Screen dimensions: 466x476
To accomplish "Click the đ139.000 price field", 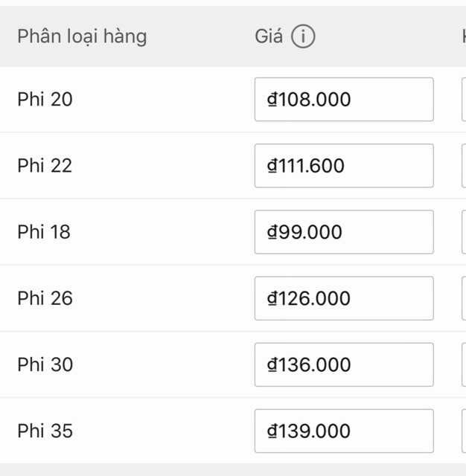I will [x=344, y=431].
